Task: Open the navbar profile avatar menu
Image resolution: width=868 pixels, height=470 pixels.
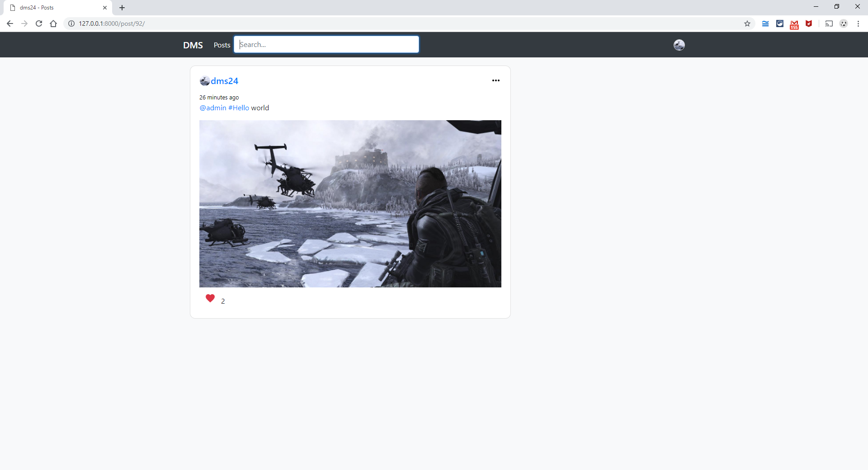Action: (x=679, y=45)
